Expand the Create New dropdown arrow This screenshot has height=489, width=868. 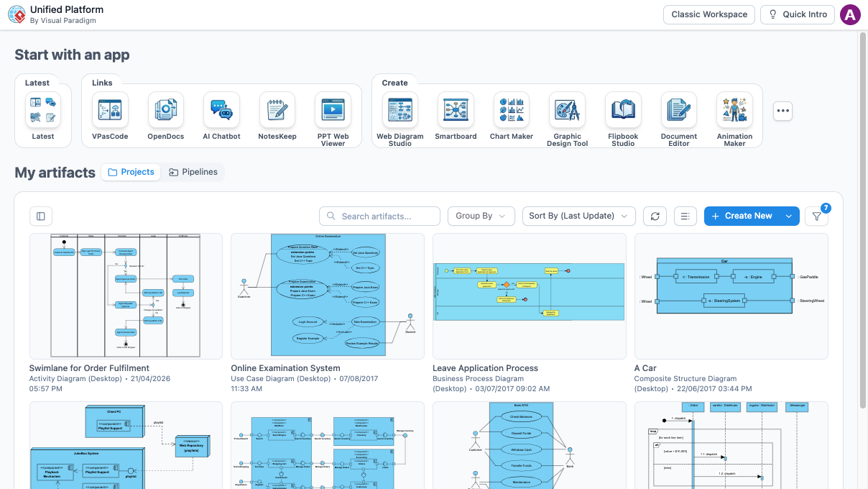(789, 216)
